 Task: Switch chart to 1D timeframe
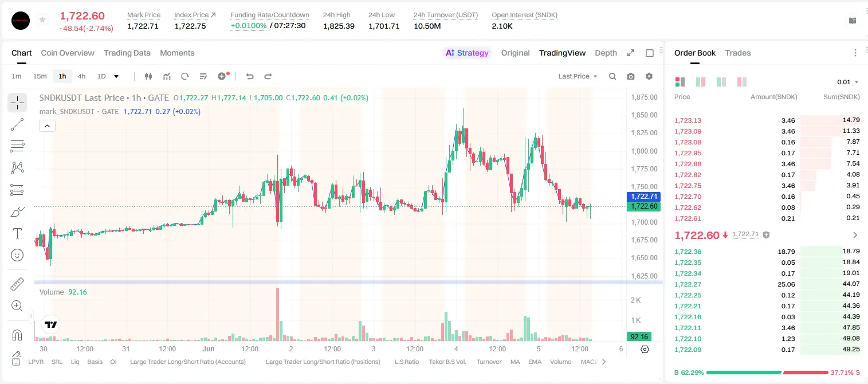tap(101, 76)
